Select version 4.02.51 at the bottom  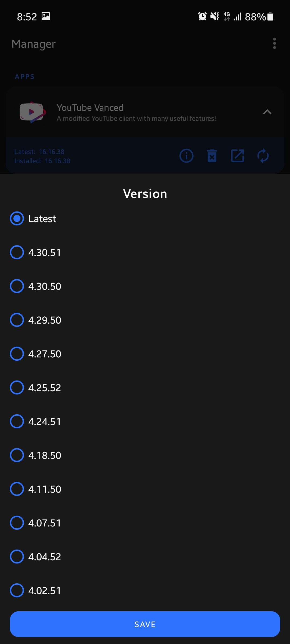click(x=17, y=590)
